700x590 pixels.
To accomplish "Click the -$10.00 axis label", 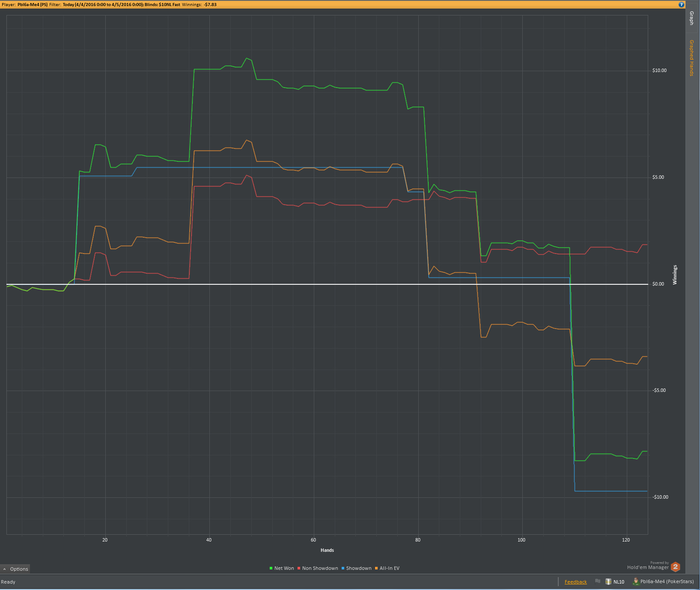I will tap(660, 497).
